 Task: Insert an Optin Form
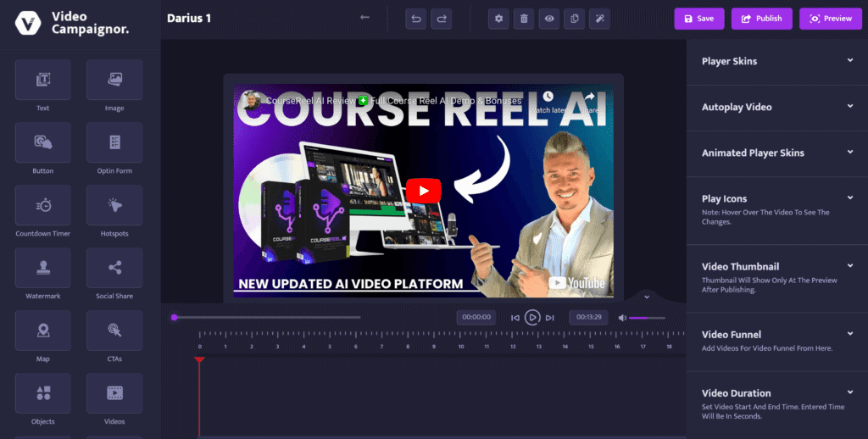pyautogui.click(x=114, y=142)
